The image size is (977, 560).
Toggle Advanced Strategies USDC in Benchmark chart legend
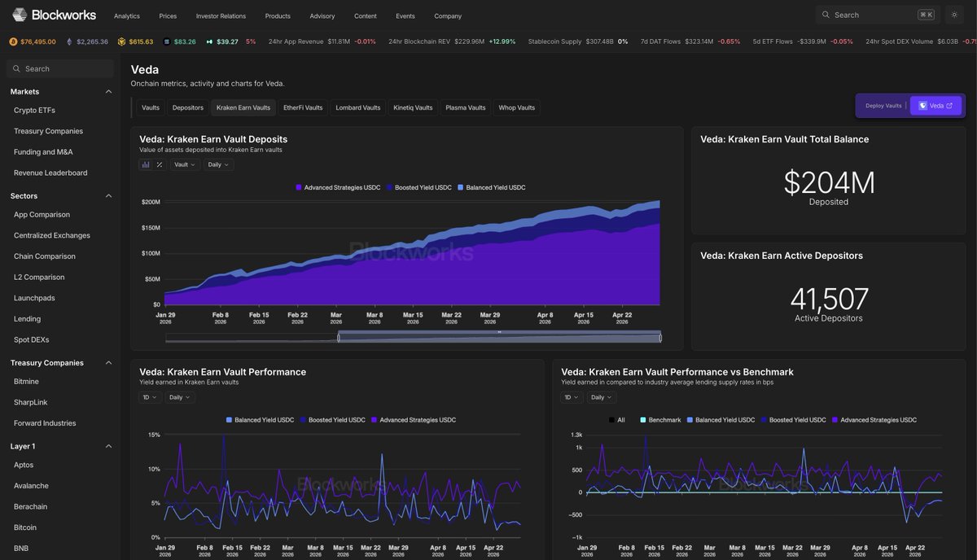click(x=874, y=420)
